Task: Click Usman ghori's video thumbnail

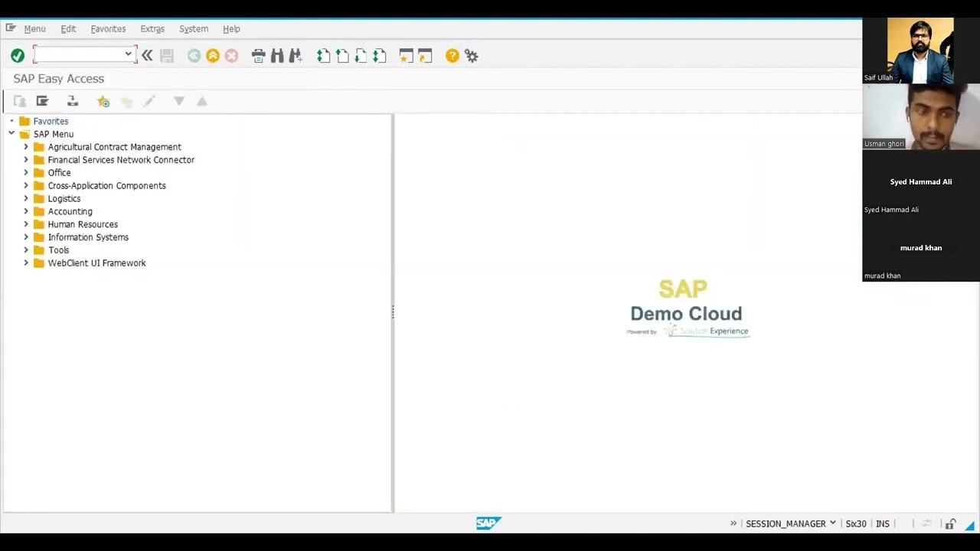Action: click(x=921, y=116)
